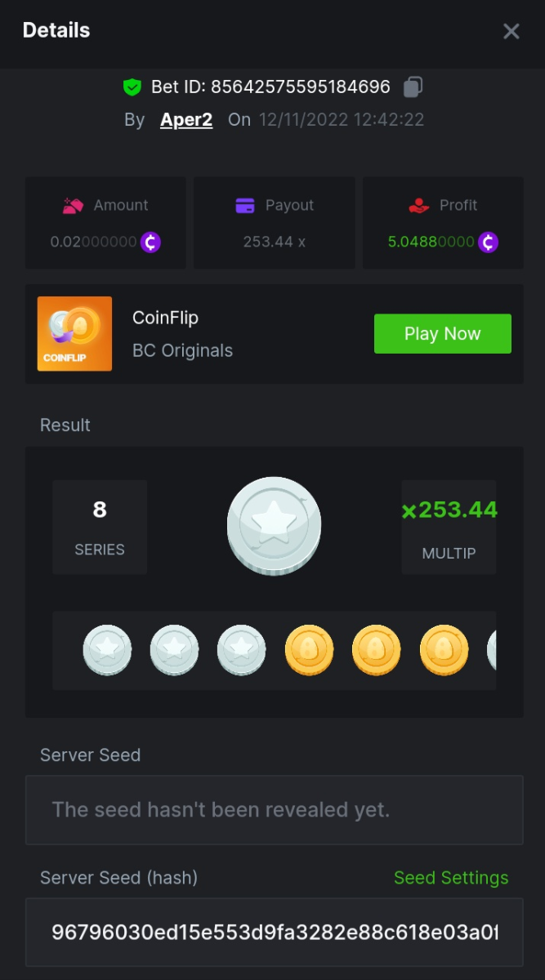Click the green verified shield icon
Image resolution: width=545 pixels, height=980 pixels.
132,87
